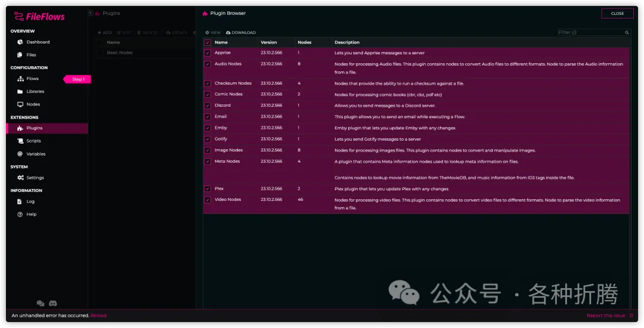Uncheck the Gotify plugin checkbox

[x=208, y=139]
